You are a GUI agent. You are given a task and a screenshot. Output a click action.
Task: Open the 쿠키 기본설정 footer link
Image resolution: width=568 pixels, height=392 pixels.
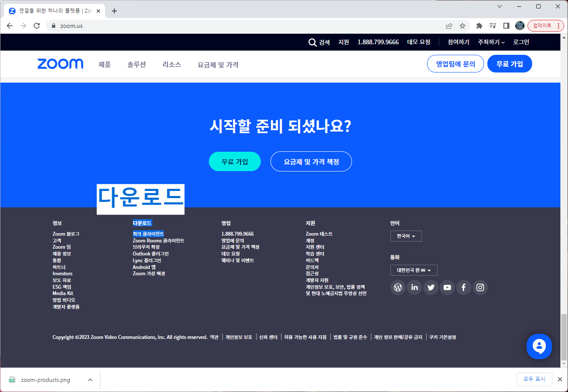coord(443,337)
